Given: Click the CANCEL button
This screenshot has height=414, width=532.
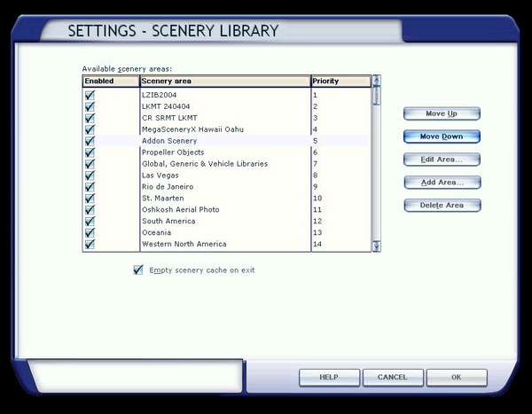Looking at the screenshot, I should tap(393, 378).
